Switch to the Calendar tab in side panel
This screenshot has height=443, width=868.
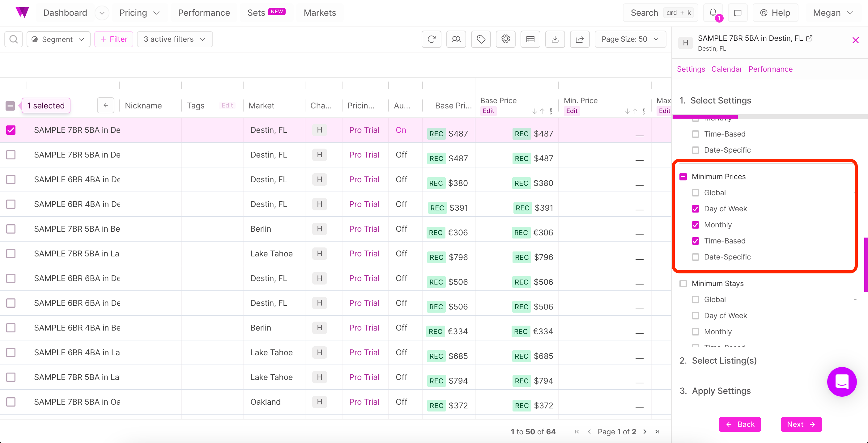[726, 69]
